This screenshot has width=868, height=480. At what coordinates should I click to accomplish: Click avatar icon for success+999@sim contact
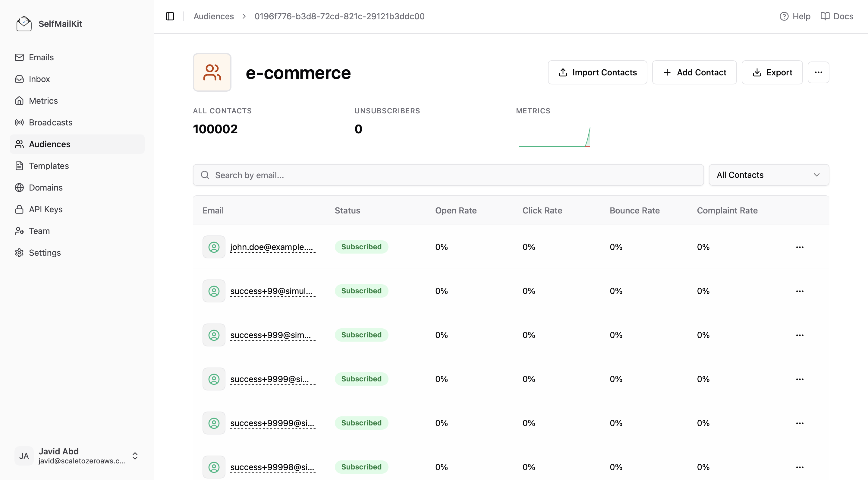[214, 335]
